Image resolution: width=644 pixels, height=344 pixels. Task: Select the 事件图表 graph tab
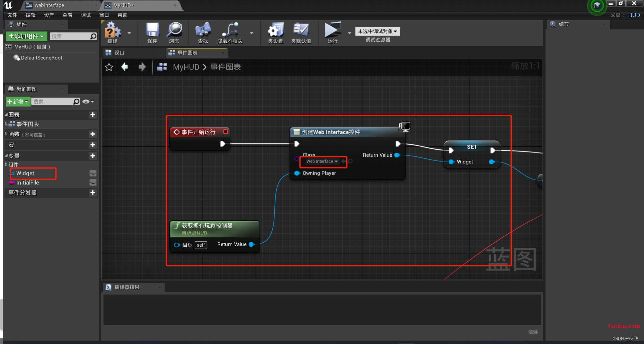pyautogui.click(x=197, y=53)
